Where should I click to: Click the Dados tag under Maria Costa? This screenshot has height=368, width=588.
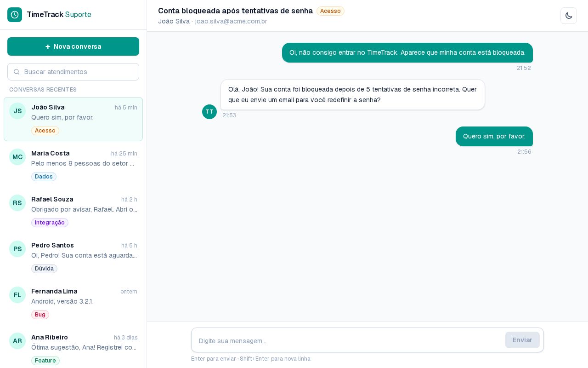44,177
